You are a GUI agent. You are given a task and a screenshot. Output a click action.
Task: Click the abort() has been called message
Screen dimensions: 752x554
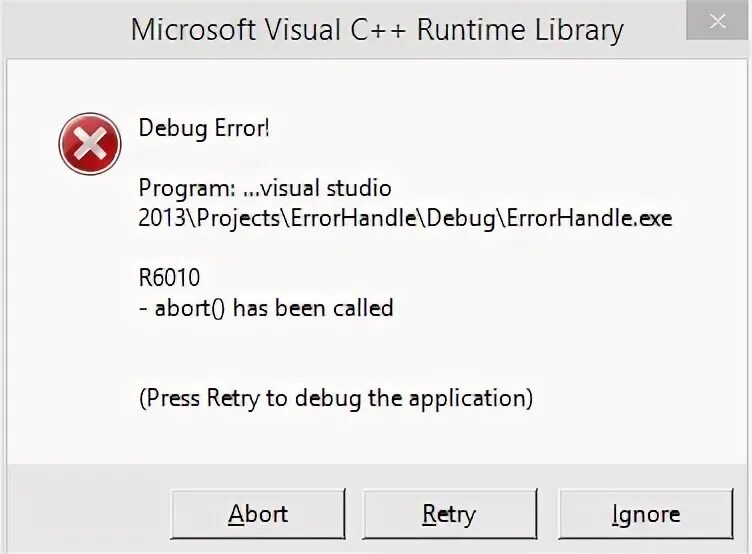266,308
